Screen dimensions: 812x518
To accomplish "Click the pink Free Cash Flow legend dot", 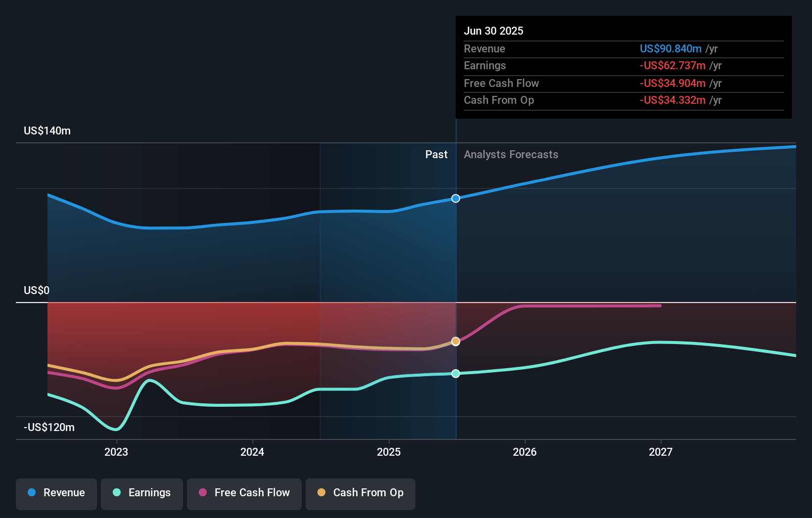I will pyautogui.click(x=202, y=493).
